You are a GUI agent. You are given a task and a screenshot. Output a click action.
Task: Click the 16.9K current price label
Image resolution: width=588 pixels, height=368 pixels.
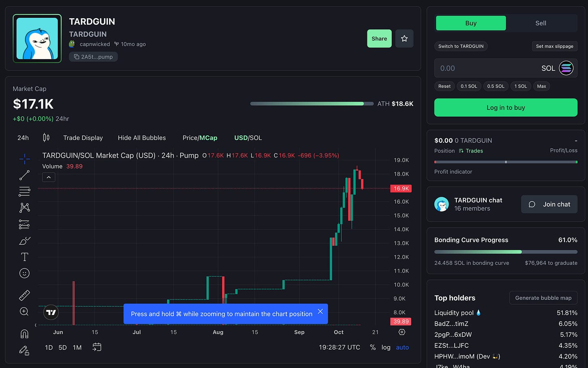tap(401, 188)
